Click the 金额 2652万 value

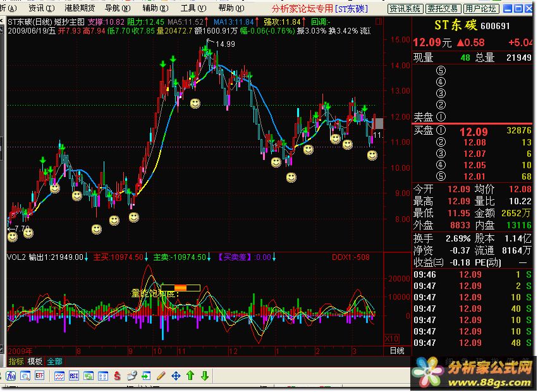point(516,213)
